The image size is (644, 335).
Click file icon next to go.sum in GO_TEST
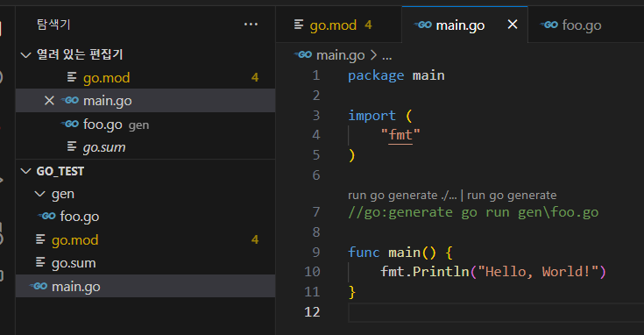[x=40, y=262]
